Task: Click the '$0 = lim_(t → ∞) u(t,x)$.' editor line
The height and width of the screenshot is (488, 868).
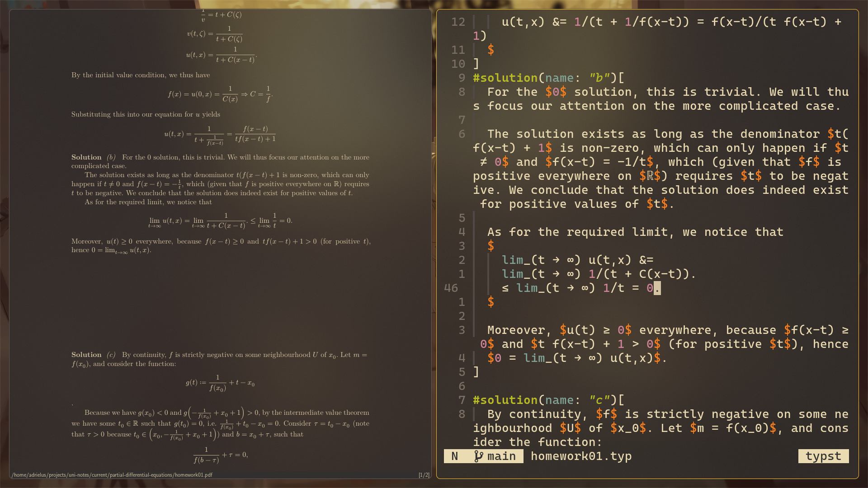Action: point(577,358)
